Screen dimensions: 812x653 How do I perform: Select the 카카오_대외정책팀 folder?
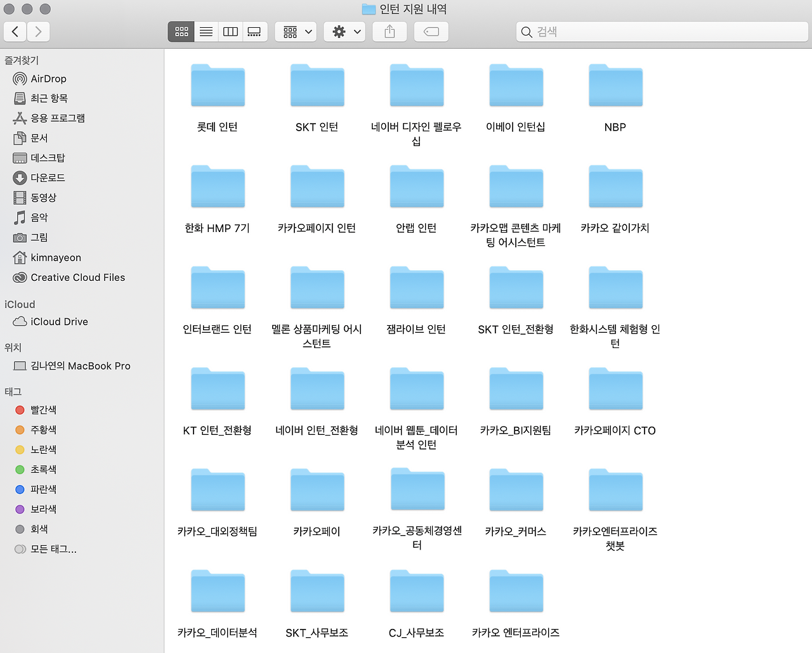click(x=218, y=503)
